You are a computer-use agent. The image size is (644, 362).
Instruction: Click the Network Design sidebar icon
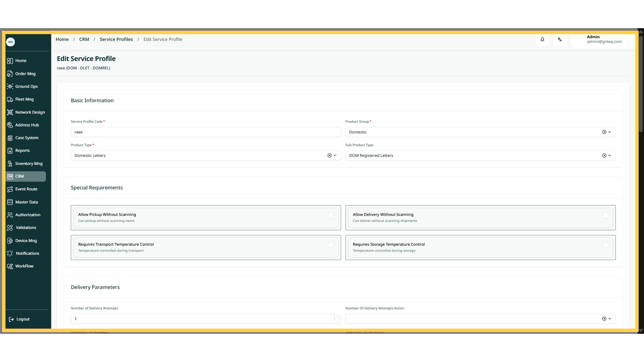(10, 112)
